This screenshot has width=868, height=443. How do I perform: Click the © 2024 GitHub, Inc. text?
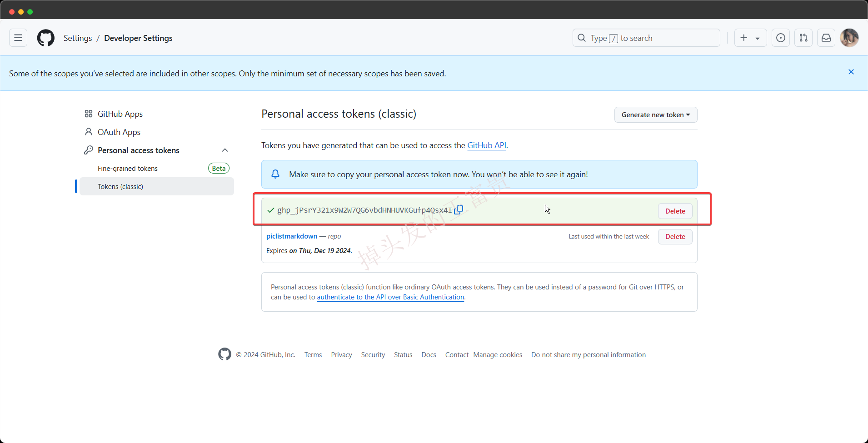click(266, 355)
